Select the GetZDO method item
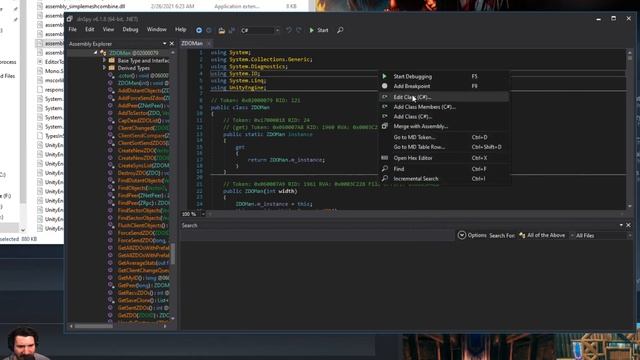640x360 pixels. point(143,315)
